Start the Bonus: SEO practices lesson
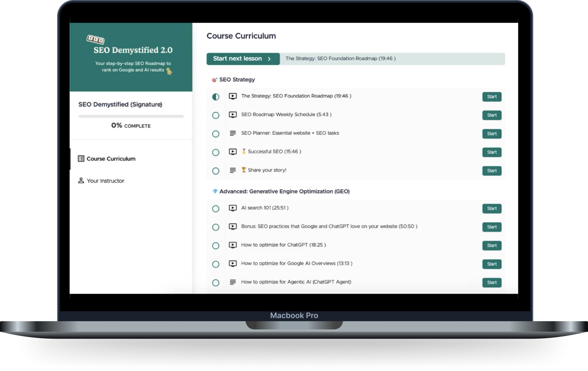The image size is (588, 371). [492, 227]
